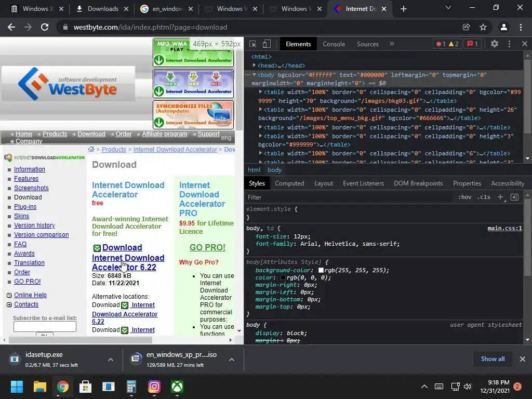Open the Affiliate program link
This screenshot has height=399, width=532.
click(165, 134)
